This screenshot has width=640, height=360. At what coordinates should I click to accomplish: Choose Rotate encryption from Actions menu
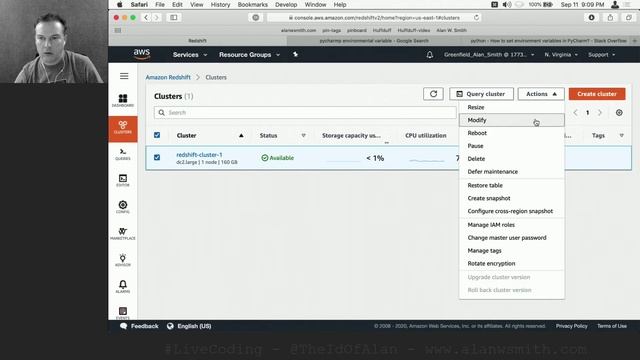point(512,264)
